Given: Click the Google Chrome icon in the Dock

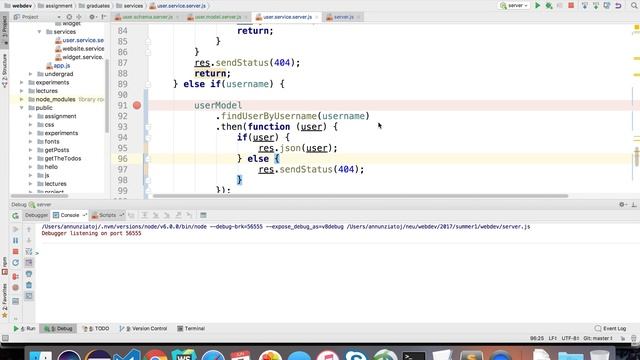Looking at the screenshot, I should (x=156, y=355).
